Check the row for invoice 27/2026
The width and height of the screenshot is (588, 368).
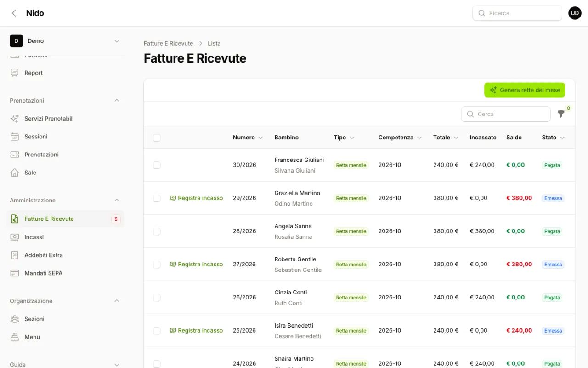point(157,264)
